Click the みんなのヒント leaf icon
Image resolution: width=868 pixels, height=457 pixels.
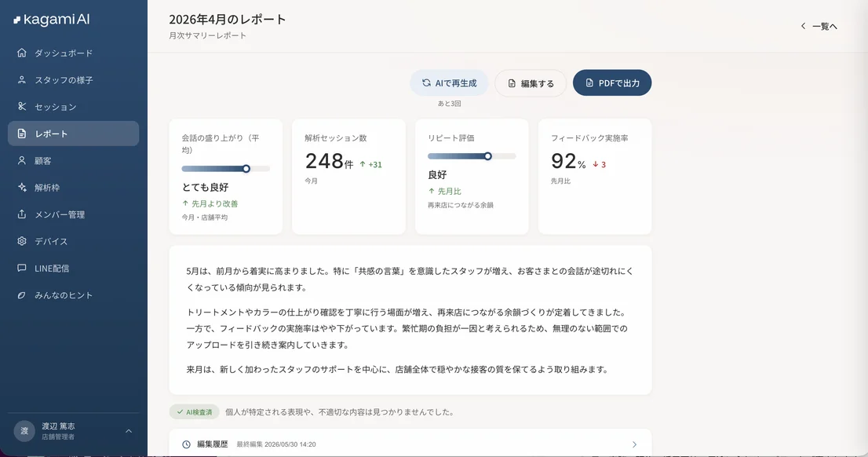point(22,295)
